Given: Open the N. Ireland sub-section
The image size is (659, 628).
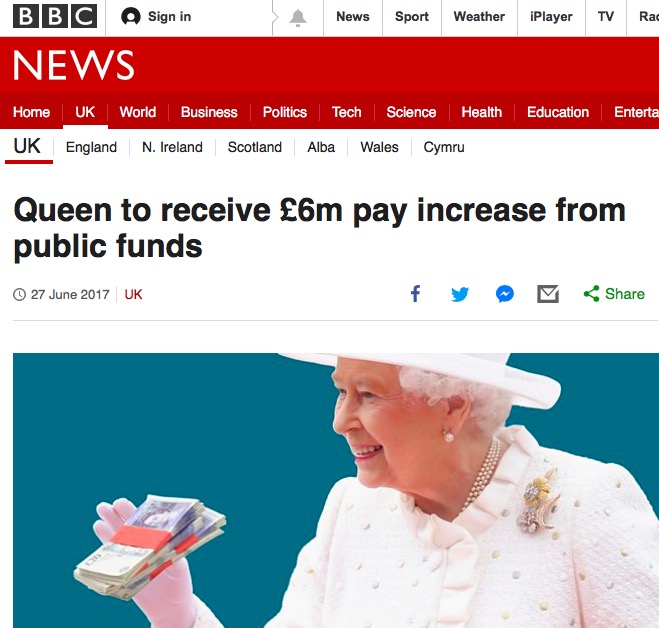Looking at the screenshot, I should click(x=172, y=147).
